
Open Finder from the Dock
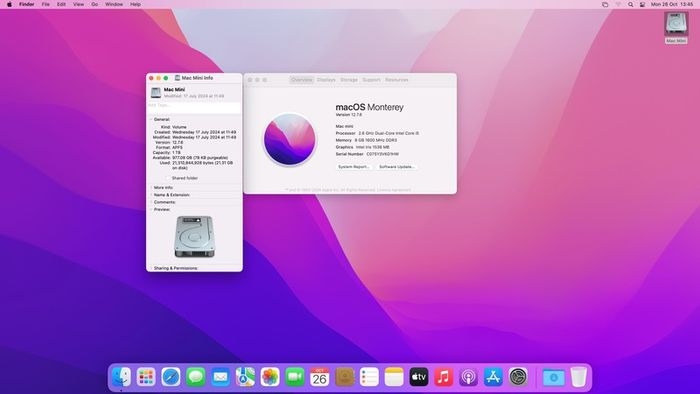pyautogui.click(x=121, y=377)
